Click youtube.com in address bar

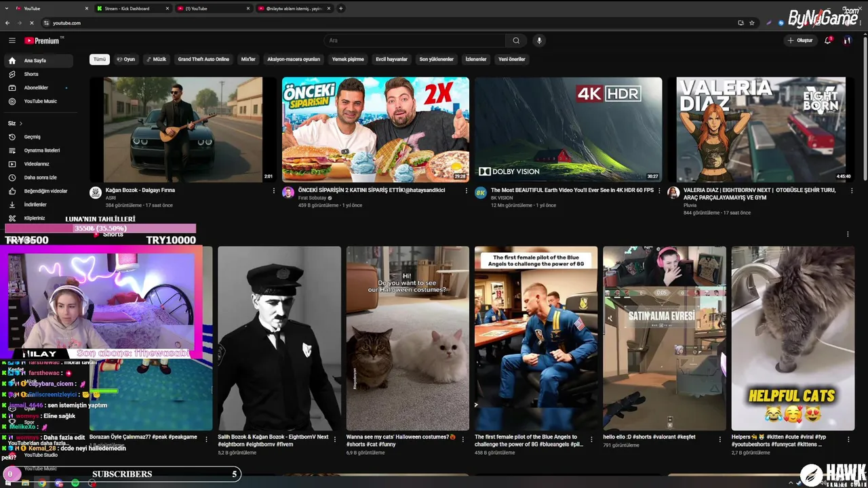click(x=66, y=23)
